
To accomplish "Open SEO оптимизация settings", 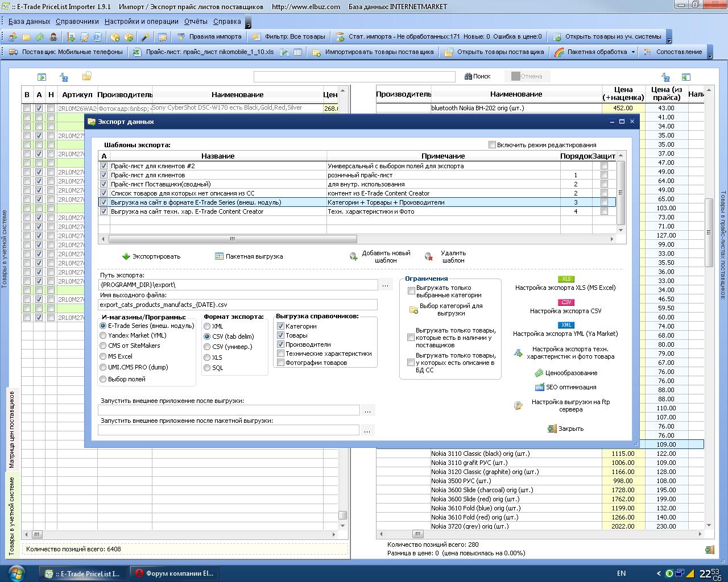I will pos(565,387).
